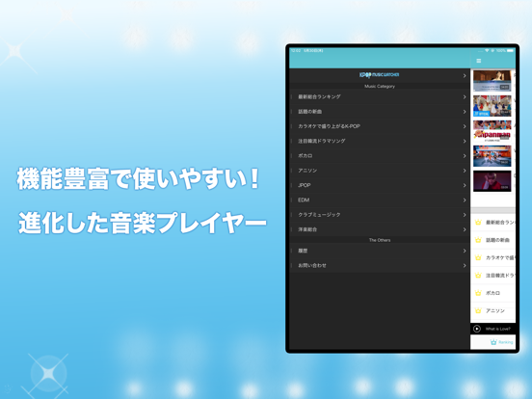532x399 pixels.
Task: Open the K-POP Music Watcher logo row
Action: pos(380,75)
